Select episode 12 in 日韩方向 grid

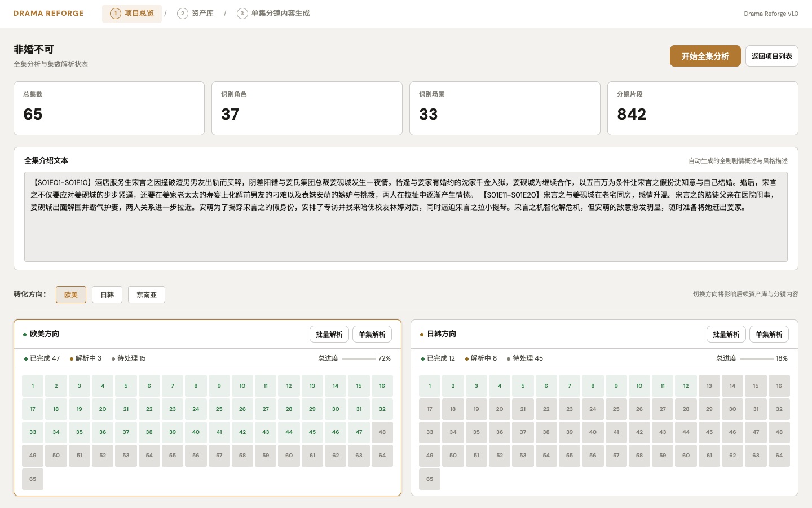point(686,386)
